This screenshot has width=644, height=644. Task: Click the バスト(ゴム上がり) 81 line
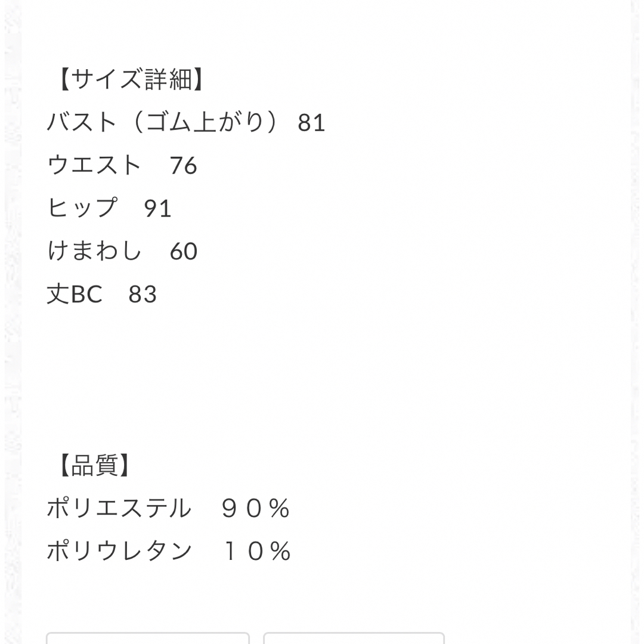(x=186, y=122)
